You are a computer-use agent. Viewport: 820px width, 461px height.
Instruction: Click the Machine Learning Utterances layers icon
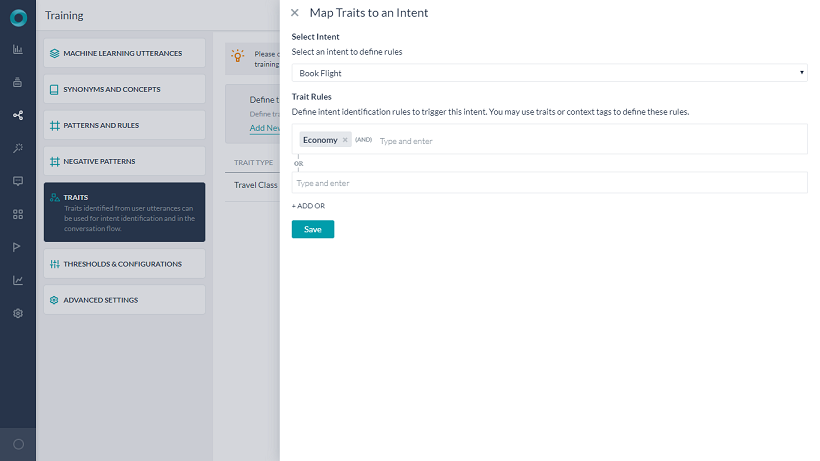pyautogui.click(x=54, y=53)
